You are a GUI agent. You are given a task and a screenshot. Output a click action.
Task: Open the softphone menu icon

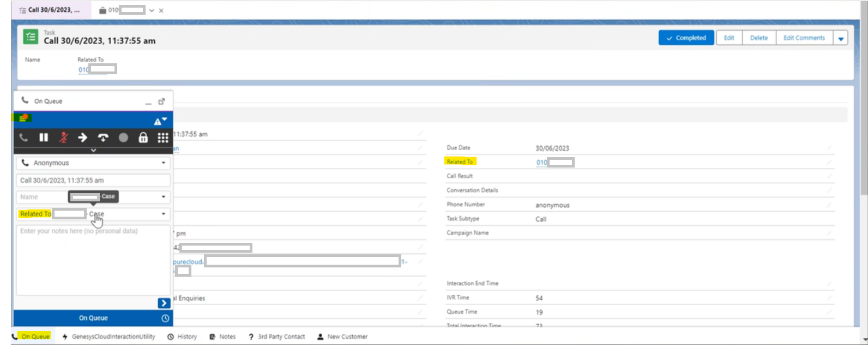point(23,118)
